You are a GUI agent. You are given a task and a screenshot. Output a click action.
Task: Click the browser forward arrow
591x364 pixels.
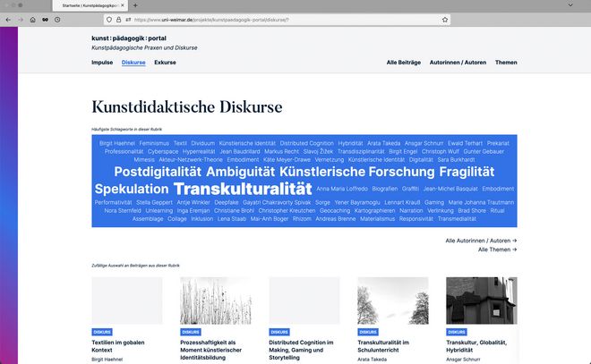tap(21, 20)
